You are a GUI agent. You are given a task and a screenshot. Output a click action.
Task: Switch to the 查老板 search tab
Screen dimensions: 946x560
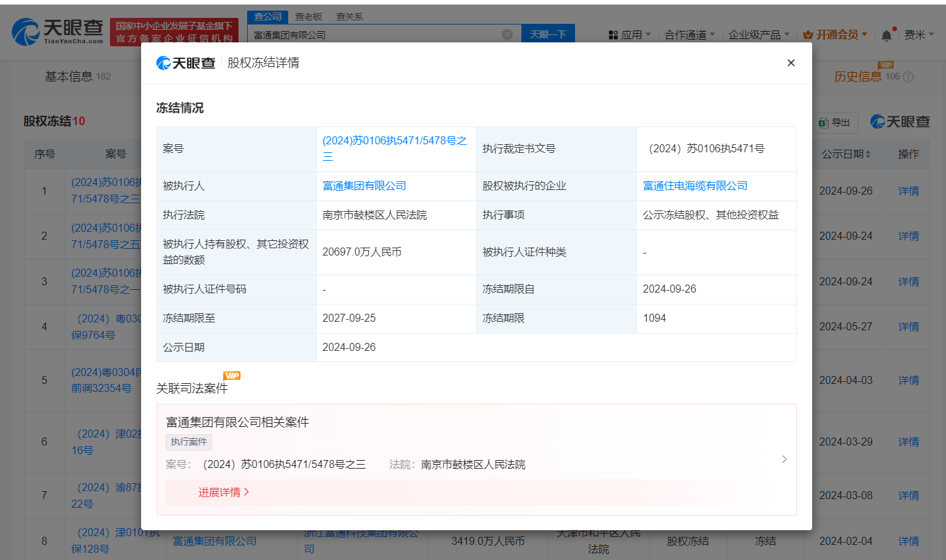[x=309, y=17]
